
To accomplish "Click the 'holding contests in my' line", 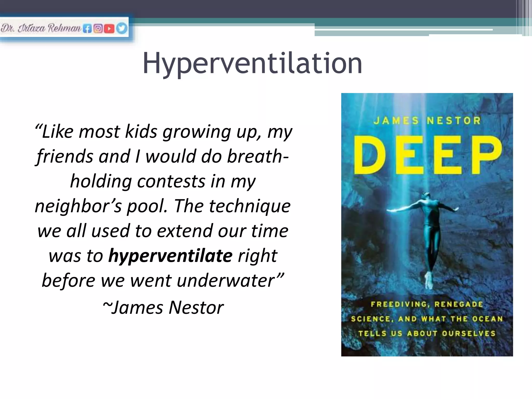I will coord(163,181).
